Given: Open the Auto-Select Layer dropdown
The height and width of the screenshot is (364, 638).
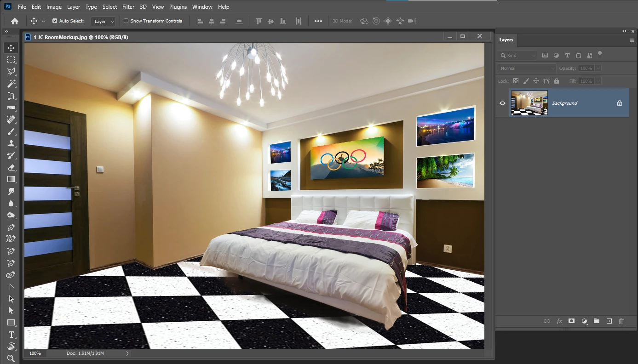Looking at the screenshot, I should tap(103, 21).
